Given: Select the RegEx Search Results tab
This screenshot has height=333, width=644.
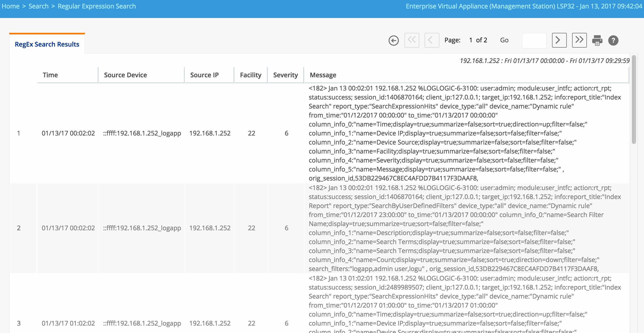Looking at the screenshot, I should (x=47, y=44).
